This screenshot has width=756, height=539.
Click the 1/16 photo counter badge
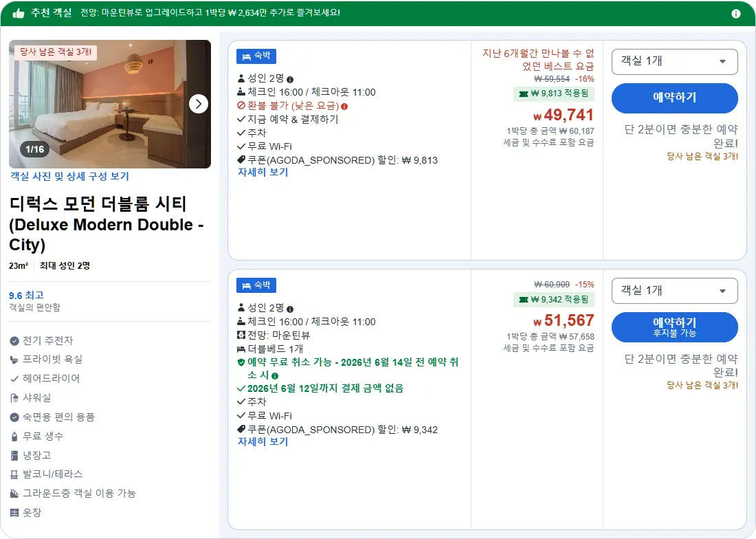point(35,149)
